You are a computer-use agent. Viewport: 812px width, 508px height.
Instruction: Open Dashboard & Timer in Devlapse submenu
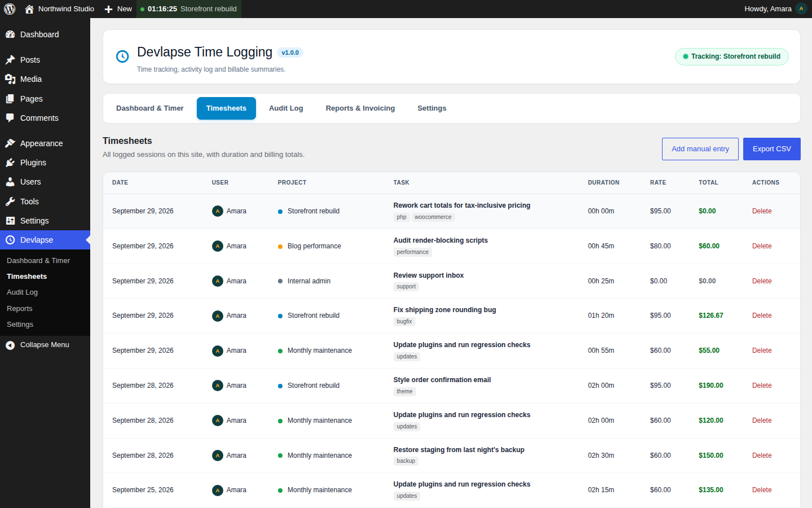coord(38,261)
